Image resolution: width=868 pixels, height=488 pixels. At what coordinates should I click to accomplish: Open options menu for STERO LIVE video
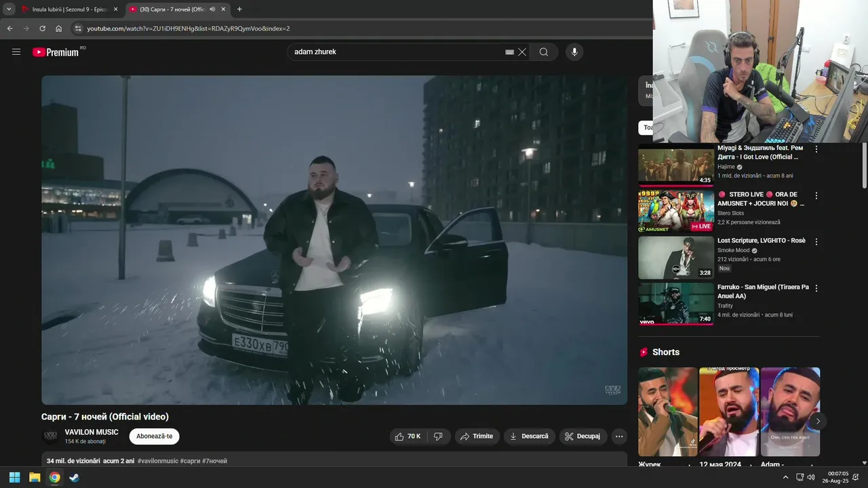click(x=816, y=195)
